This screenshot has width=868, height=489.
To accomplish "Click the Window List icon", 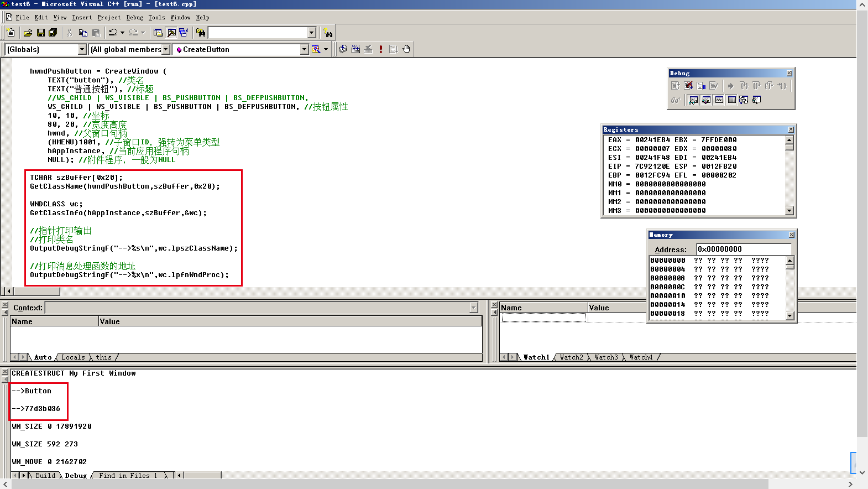I will (x=184, y=33).
